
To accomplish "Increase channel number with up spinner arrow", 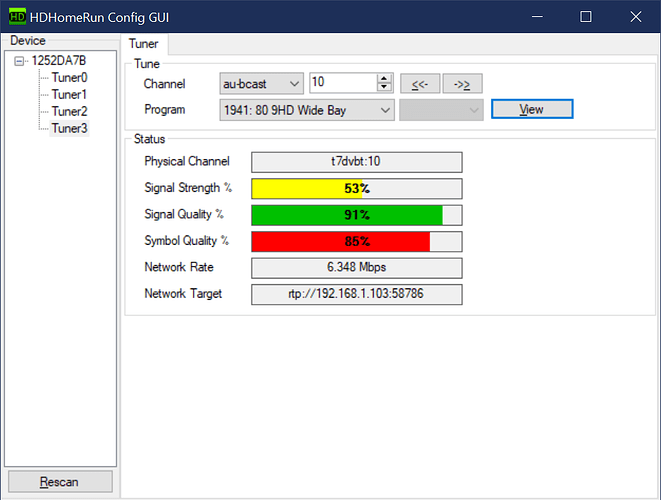I will (x=384, y=78).
